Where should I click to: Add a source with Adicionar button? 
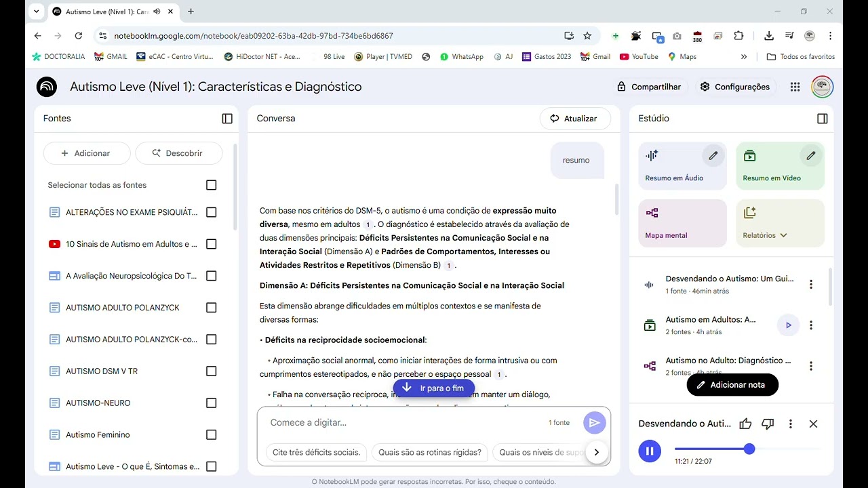point(86,153)
